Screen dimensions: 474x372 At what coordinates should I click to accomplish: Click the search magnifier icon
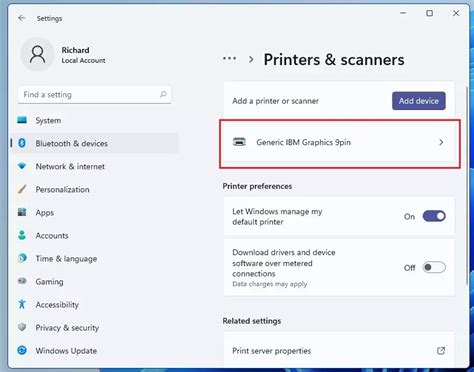163,95
